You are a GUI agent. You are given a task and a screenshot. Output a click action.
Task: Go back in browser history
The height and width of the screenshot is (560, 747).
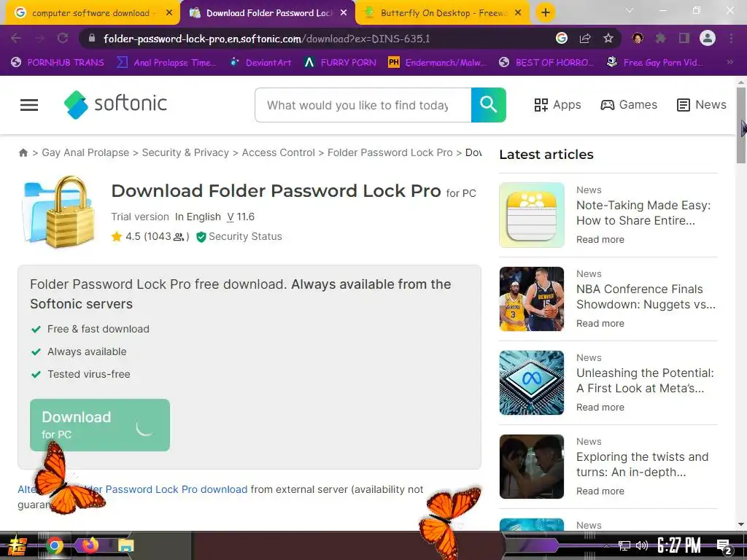point(16,38)
